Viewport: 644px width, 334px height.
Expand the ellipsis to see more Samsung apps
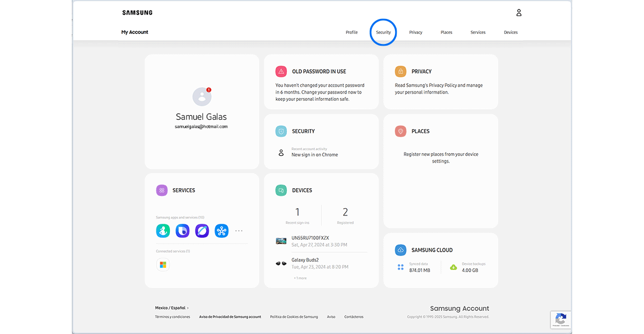pyautogui.click(x=239, y=230)
